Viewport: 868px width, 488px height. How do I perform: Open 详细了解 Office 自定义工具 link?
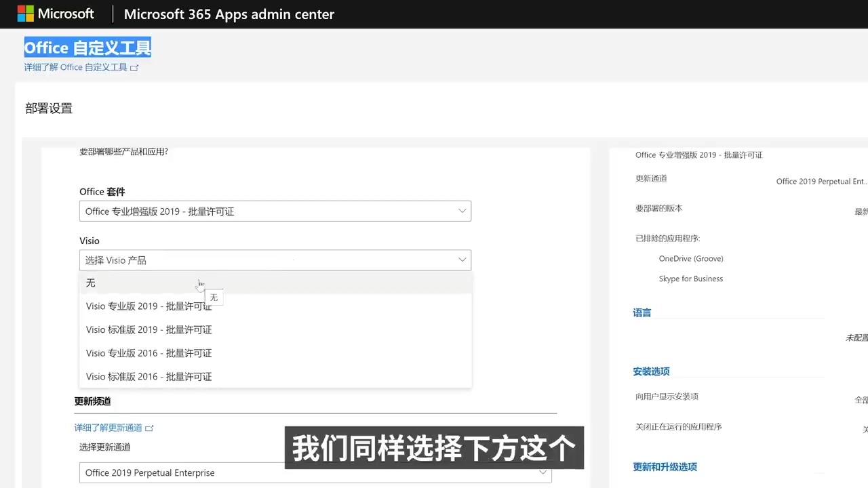(76, 67)
